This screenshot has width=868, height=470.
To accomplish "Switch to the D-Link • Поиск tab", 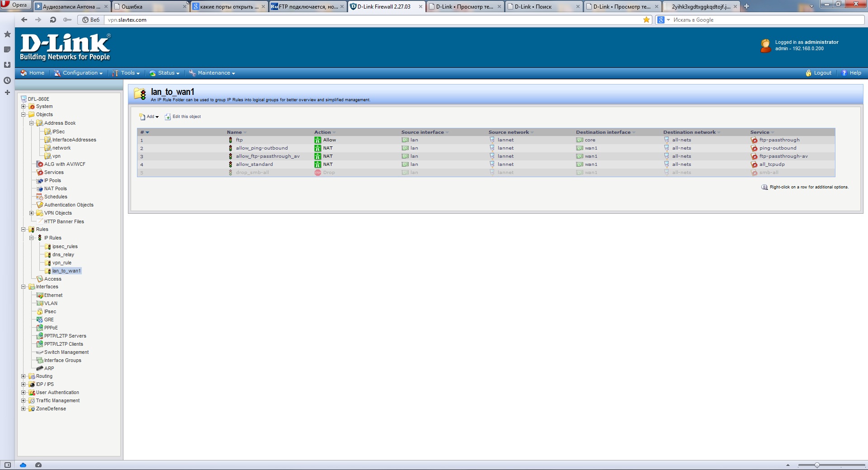I will click(x=544, y=6).
